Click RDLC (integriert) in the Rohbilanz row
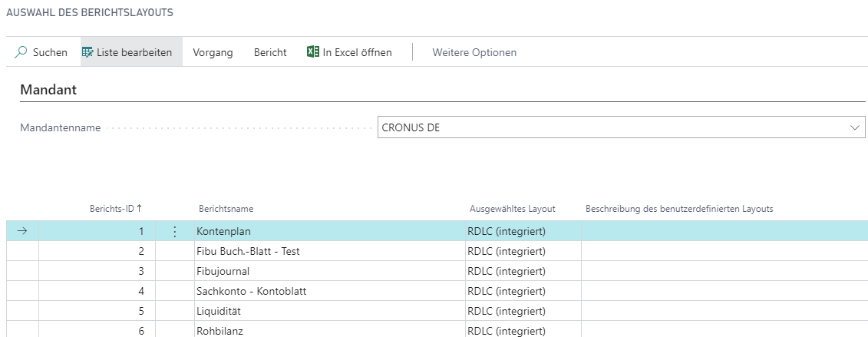Screen dimensions: 868x337 pyautogui.click(x=507, y=331)
